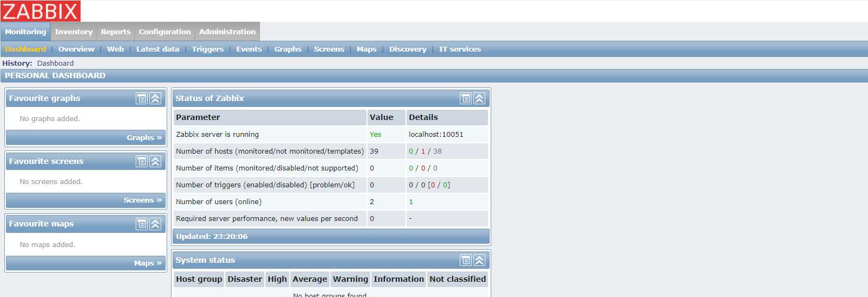This screenshot has height=297, width=868.
Task: Click the Average severity column header
Action: coord(310,279)
